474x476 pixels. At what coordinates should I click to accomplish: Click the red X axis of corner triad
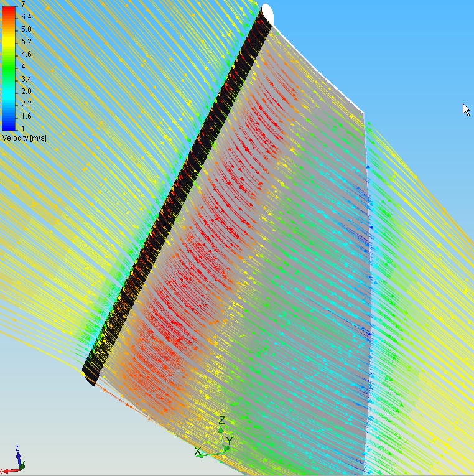click(9, 469)
